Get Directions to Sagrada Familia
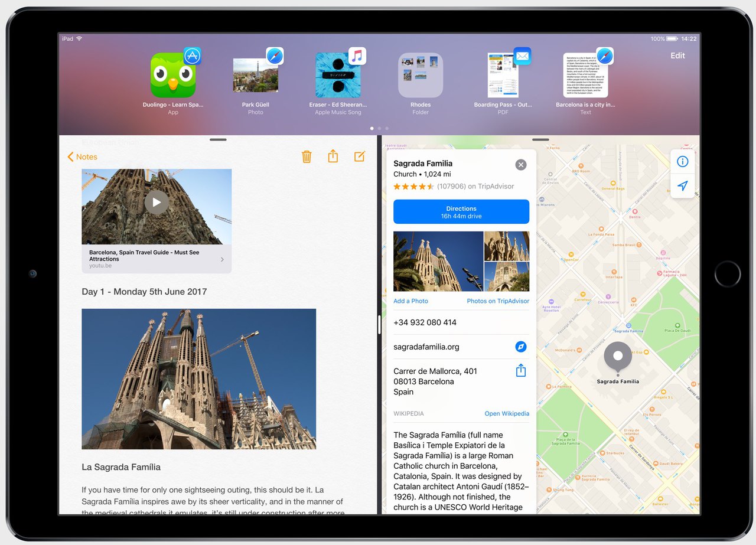 coord(461,212)
